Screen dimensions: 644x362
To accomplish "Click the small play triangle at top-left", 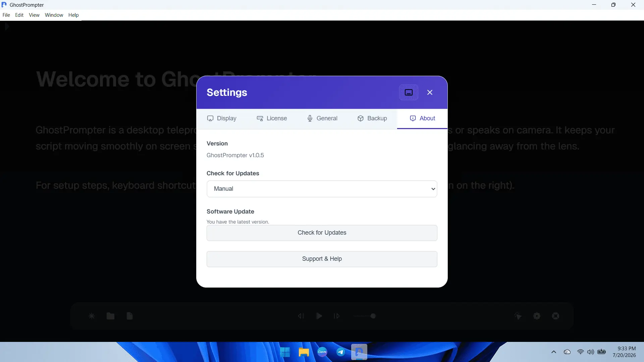I will pos(7,27).
